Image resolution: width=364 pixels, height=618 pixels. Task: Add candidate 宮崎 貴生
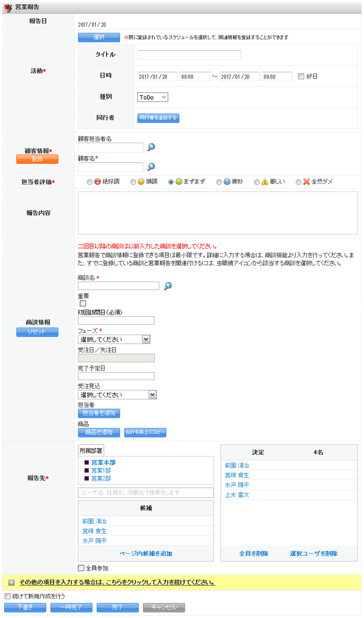point(94,531)
